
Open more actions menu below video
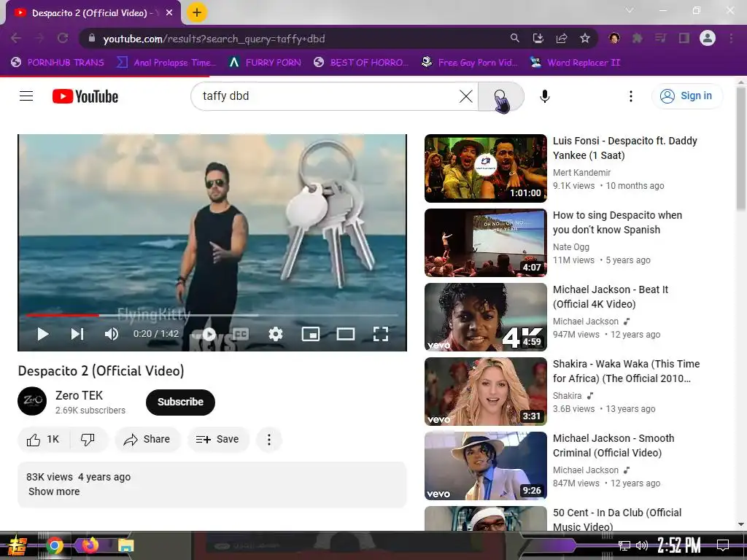pyautogui.click(x=268, y=439)
